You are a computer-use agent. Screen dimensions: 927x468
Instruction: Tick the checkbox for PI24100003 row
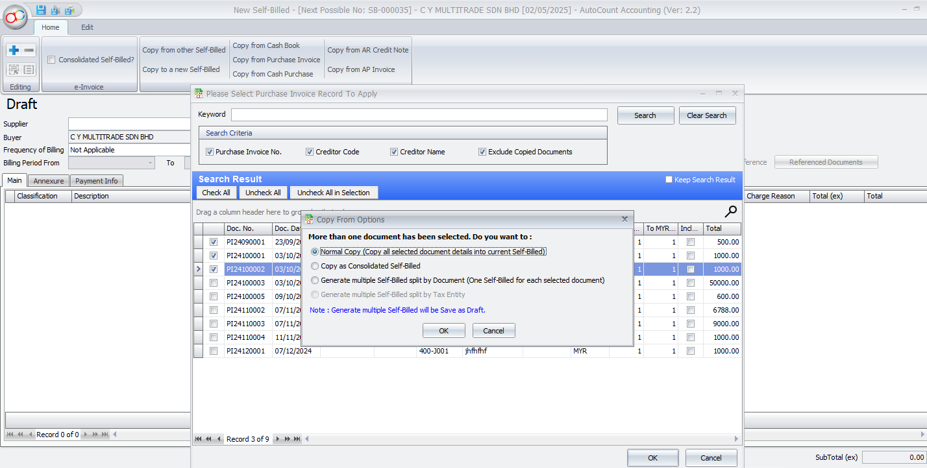213,283
